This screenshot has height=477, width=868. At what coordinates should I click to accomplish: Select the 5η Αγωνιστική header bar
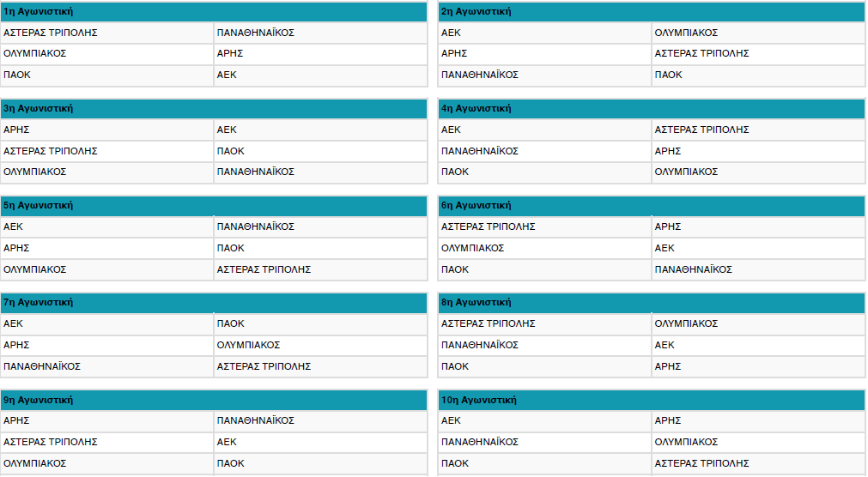pyautogui.click(x=214, y=206)
